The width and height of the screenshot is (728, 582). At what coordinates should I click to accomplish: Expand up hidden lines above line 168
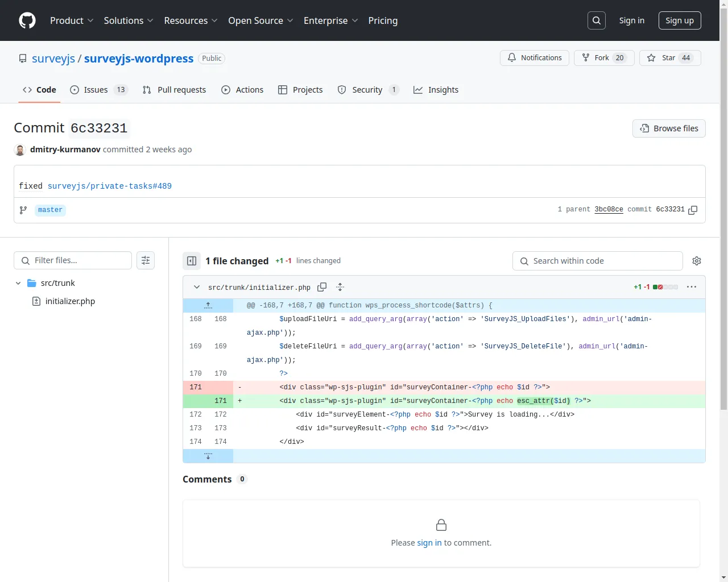[208, 305]
